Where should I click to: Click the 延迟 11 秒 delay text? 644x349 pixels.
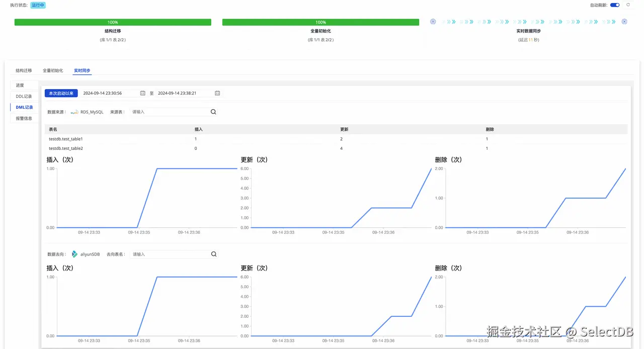(528, 40)
